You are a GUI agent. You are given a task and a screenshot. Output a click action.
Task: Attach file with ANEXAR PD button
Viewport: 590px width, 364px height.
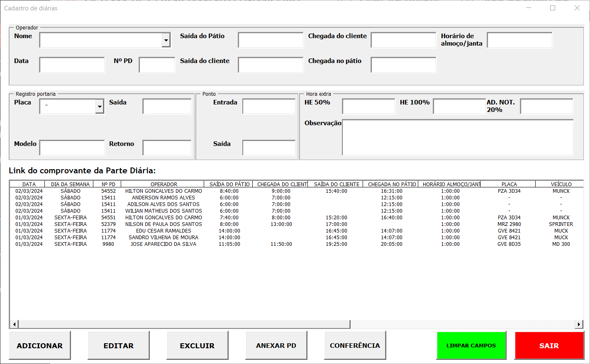pos(276,345)
